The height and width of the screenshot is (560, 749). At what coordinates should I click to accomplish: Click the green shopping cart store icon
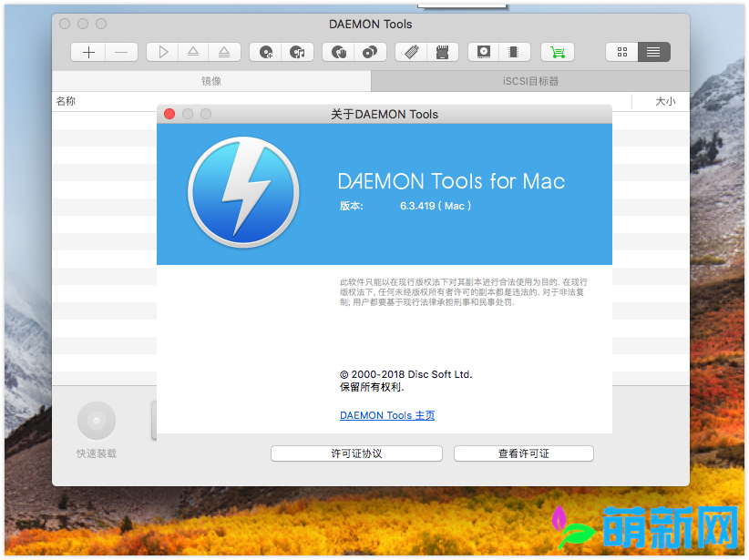click(x=558, y=52)
